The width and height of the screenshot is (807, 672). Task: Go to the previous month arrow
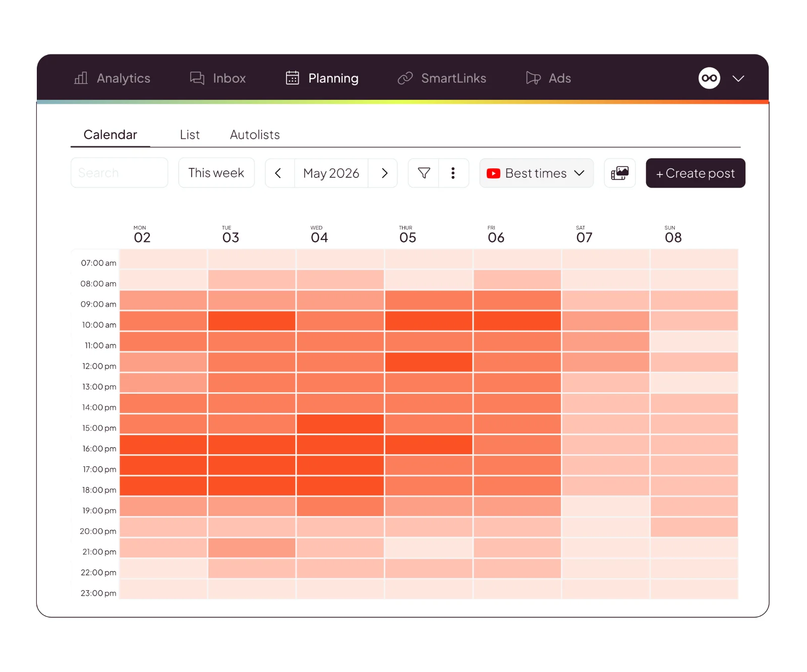(278, 173)
